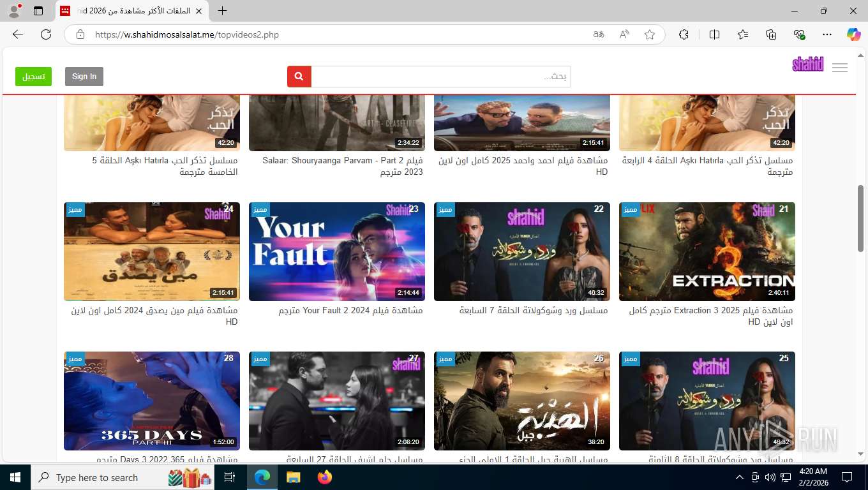868x490 pixels.
Task: Open ورد وشوكولاتة الحلقة 7 title link
Action: click(x=534, y=311)
